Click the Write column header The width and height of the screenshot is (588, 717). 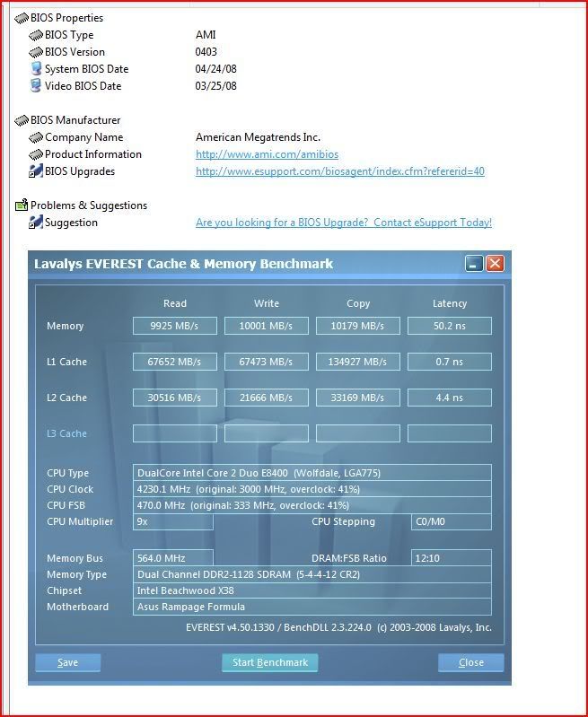pos(267,303)
